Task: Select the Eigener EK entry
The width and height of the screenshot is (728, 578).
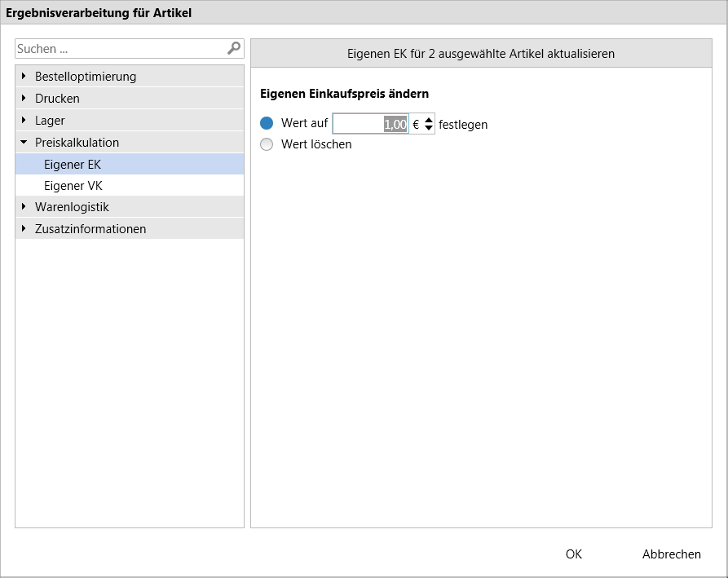Action: (130, 165)
